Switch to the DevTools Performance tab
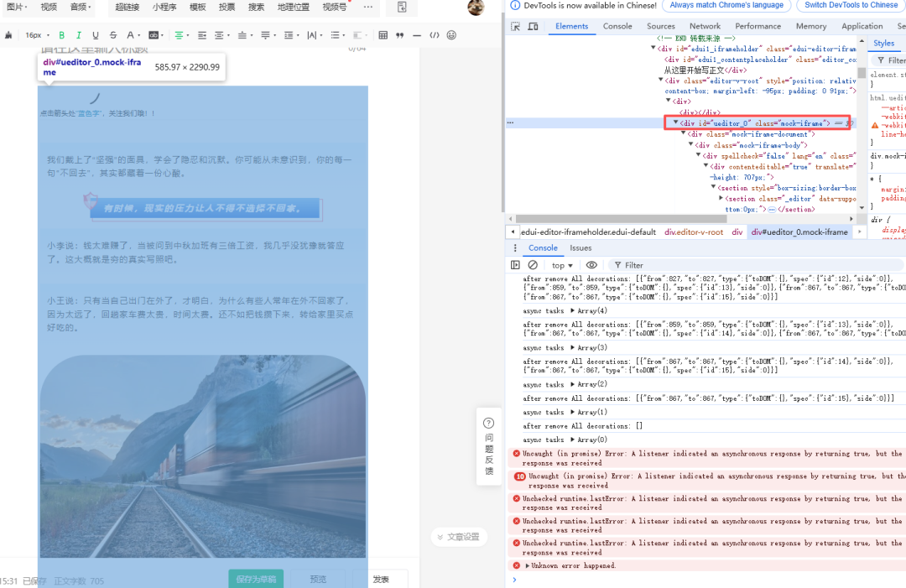 click(758, 27)
